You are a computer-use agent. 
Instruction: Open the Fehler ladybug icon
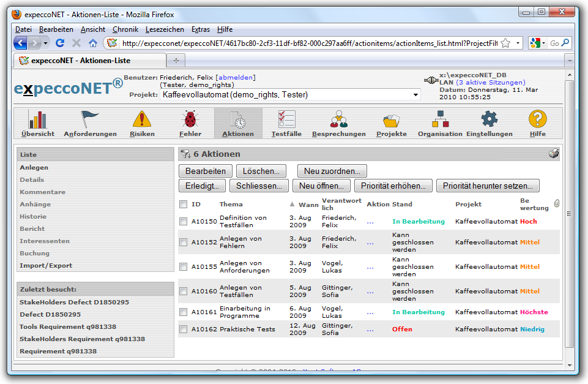click(190, 119)
